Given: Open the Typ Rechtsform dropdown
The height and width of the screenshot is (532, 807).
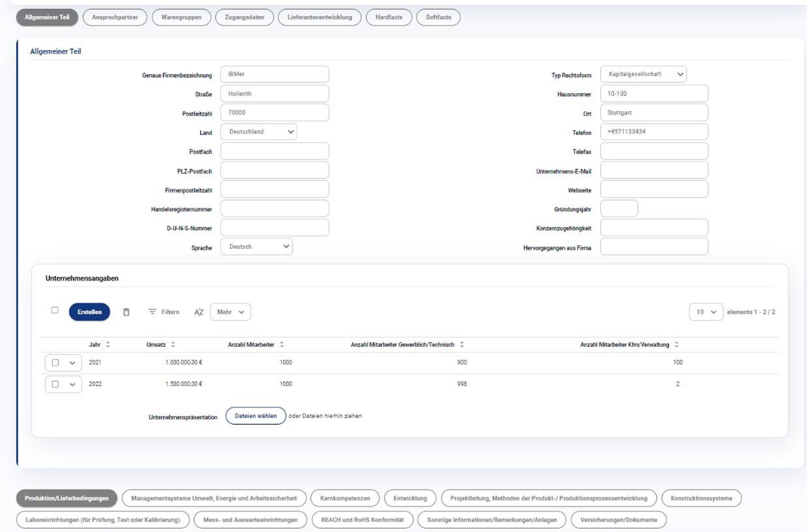Looking at the screenshot, I should point(643,74).
